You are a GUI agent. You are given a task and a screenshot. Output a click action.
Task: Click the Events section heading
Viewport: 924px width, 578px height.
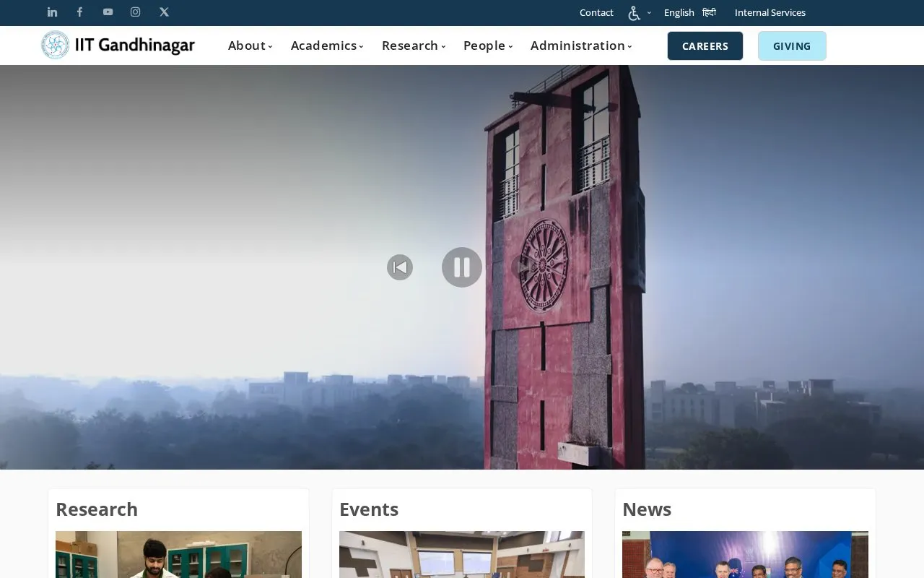click(369, 509)
